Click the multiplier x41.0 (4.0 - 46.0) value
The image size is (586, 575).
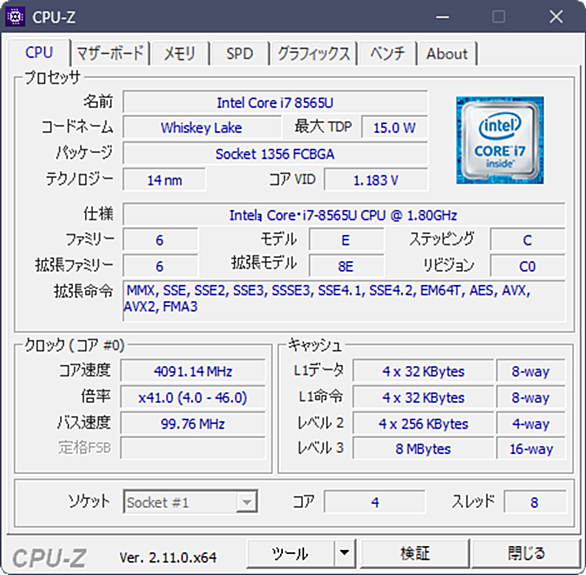pyautogui.click(x=193, y=397)
